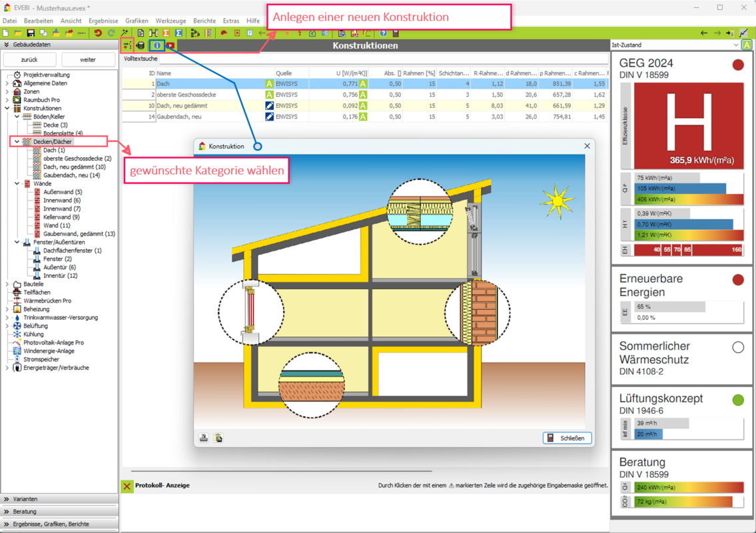Click the red undo arrow in toolbar
The height and width of the screenshot is (533, 756).
[x=98, y=33]
